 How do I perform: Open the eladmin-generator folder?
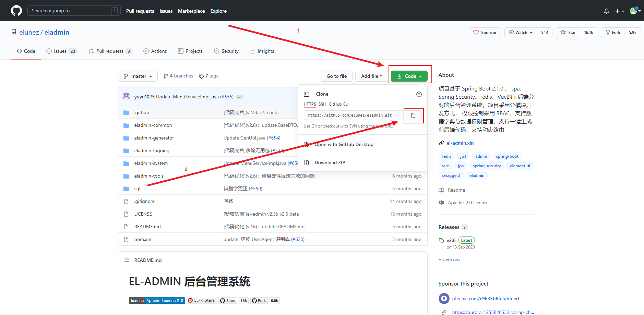(154, 138)
